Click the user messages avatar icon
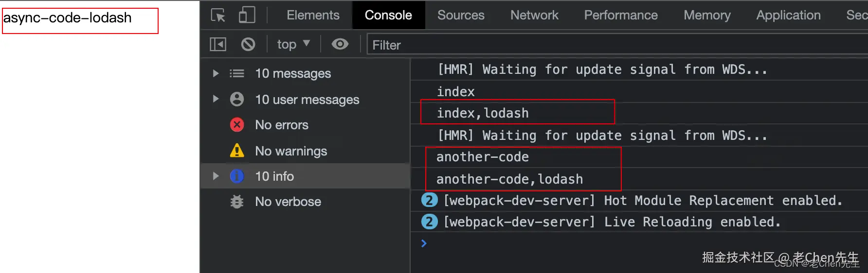The width and height of the screenshot is (868, 273). click(237, 99)
